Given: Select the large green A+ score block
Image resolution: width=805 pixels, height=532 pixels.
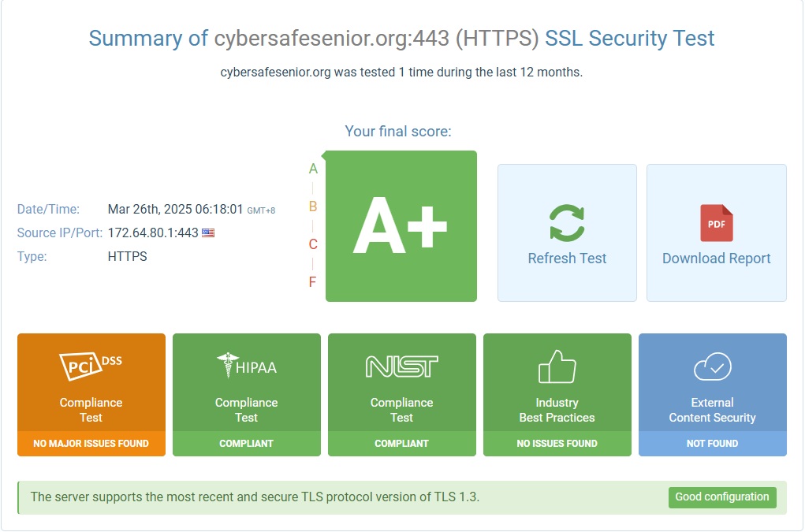Looking at the screenshot, I should click(401, 225).
